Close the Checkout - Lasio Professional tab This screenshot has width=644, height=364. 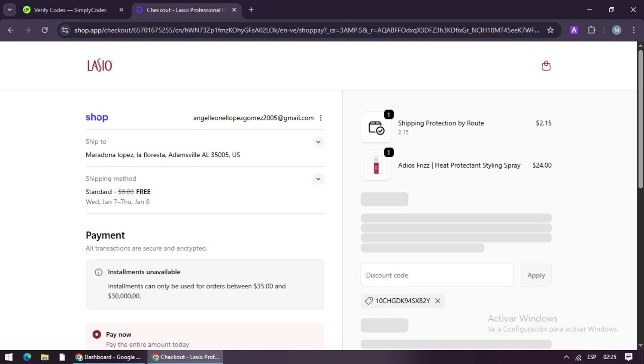click(x=234, y=10)
